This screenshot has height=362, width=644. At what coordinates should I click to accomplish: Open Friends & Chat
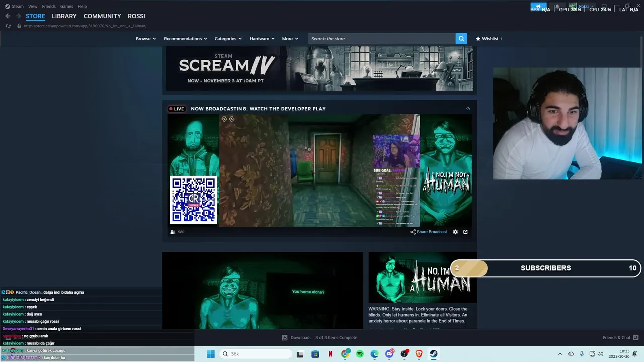pyautogui.click(x=620, y=338)
